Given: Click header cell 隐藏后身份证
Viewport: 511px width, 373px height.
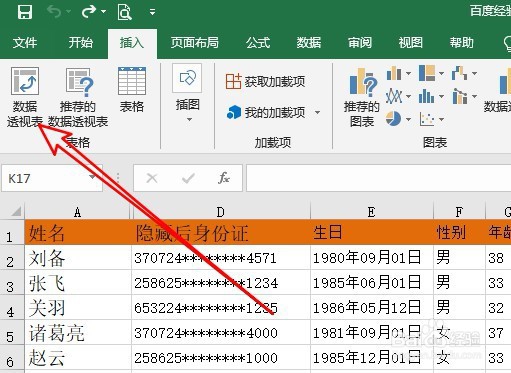Looking at the screenshot, I should click(x=221, y=233).
